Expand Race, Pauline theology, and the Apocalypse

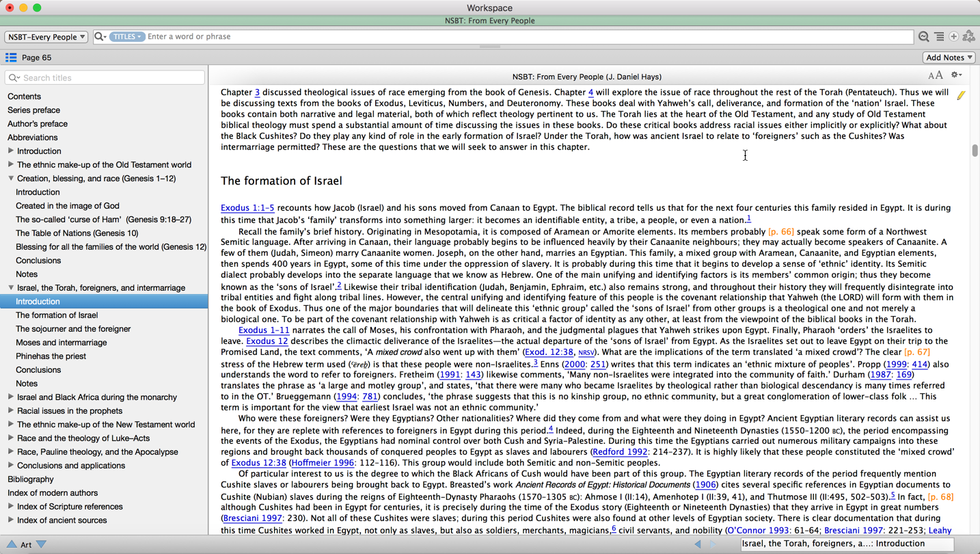click(11, 451)
